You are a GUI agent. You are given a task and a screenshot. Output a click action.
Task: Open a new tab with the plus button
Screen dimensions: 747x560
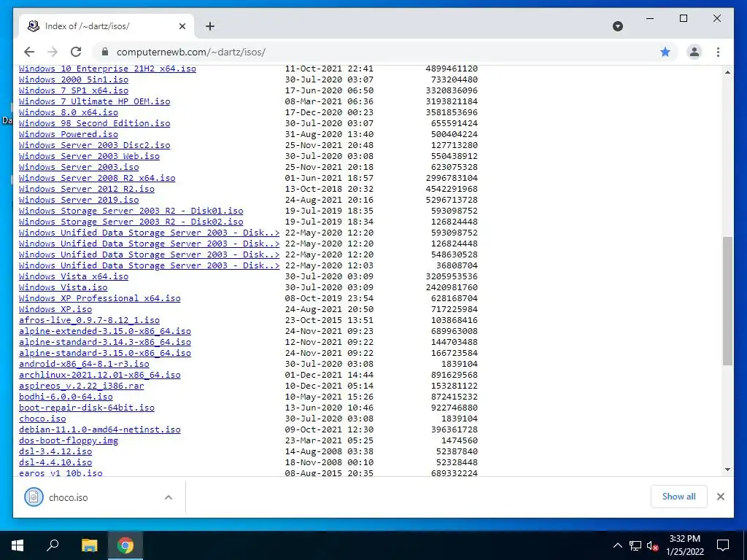[209, 26]
